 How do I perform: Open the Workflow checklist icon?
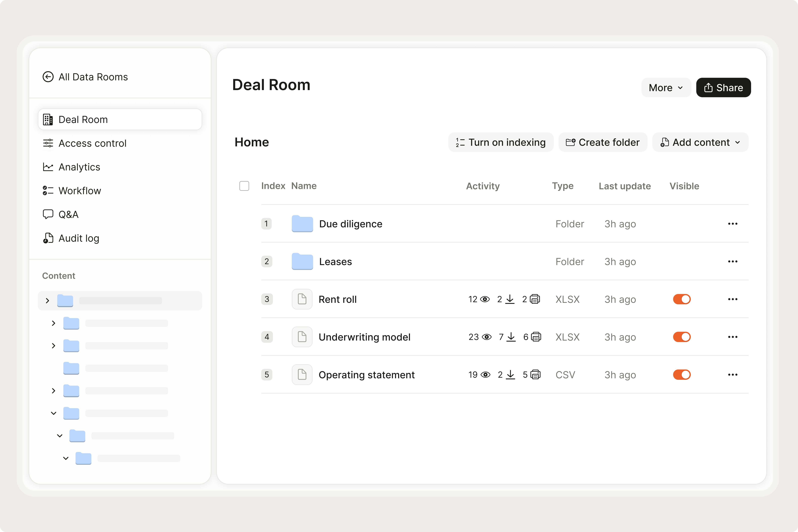[x=48, y=191]
